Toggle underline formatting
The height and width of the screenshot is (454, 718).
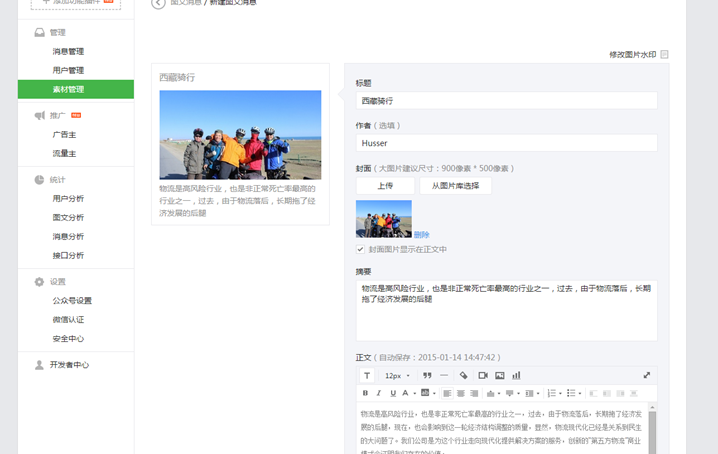(392, 393)
